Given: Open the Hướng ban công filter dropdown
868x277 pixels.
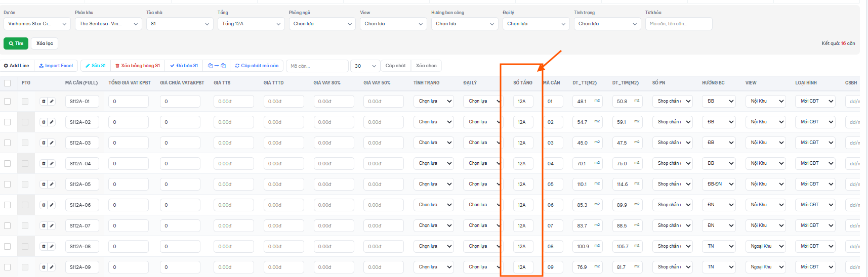Looking at the screenshot, I should point(465,24).
